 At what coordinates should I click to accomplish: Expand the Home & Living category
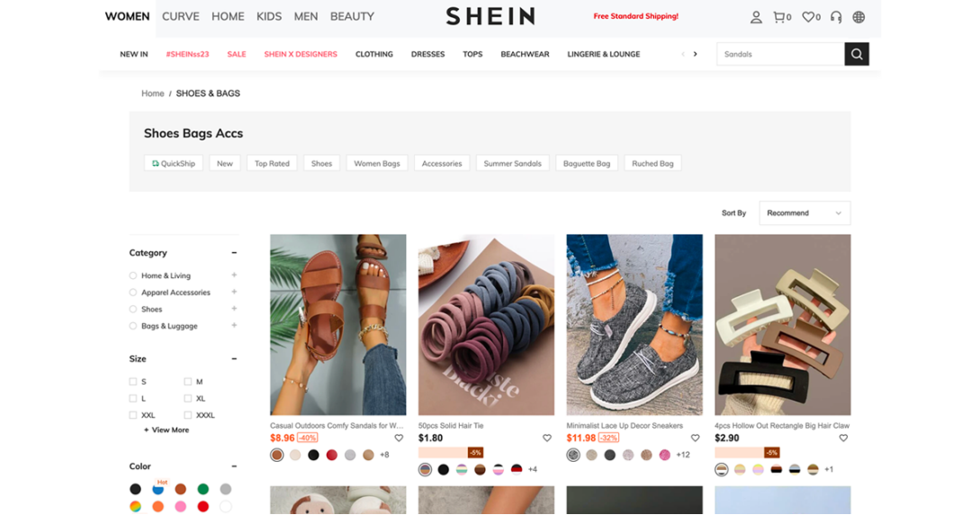pyautogui.click(x=234, y=275)
